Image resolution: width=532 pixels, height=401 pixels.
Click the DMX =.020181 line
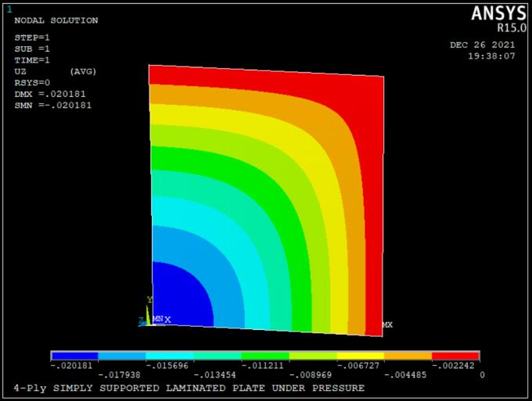pos(50,94)
